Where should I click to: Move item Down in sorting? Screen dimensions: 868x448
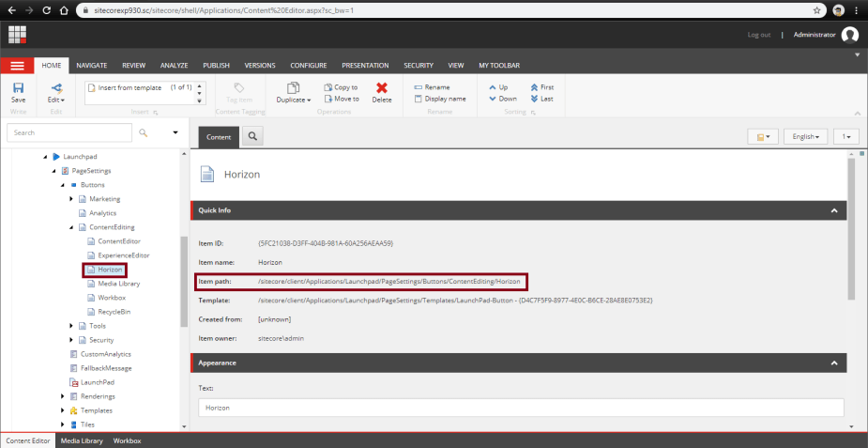(x=503, y=100)
